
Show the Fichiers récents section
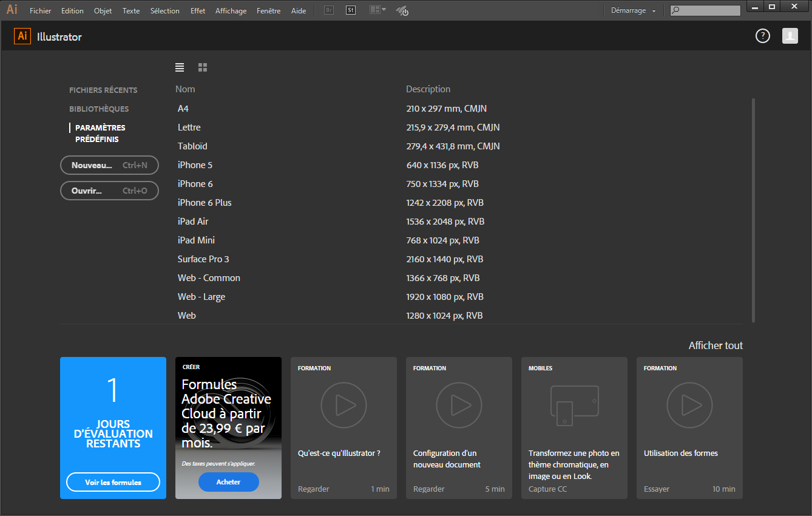[x=103, y=90]
